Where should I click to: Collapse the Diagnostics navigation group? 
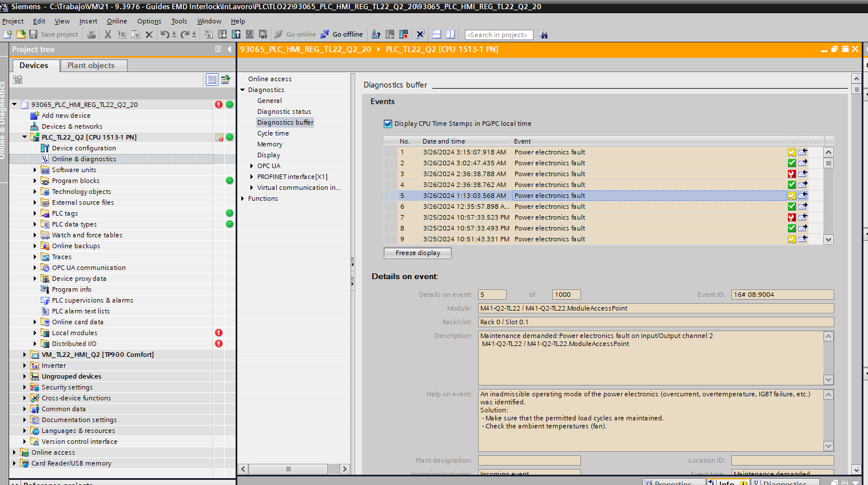pos(242,90)
